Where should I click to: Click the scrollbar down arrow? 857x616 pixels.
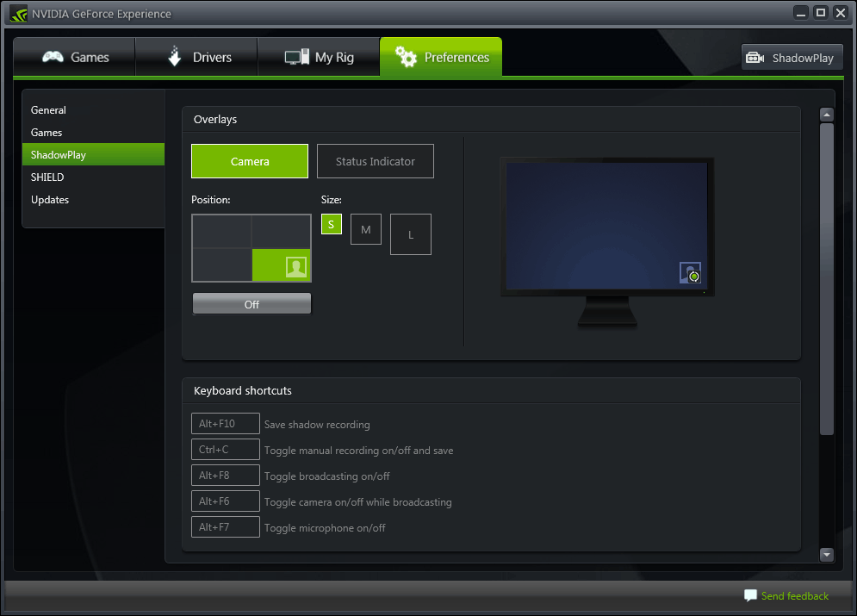pyautogui.click(x=826, y=554)
